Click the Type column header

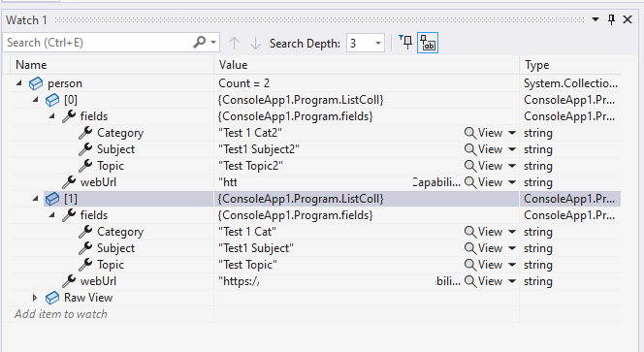[570, 65]
